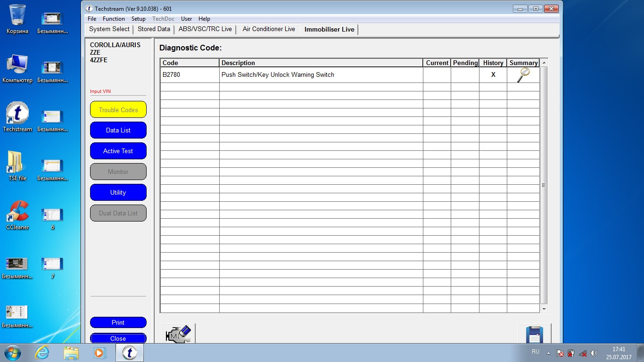
Task: Select the B2780 code cell
Action: coord(190,75)
